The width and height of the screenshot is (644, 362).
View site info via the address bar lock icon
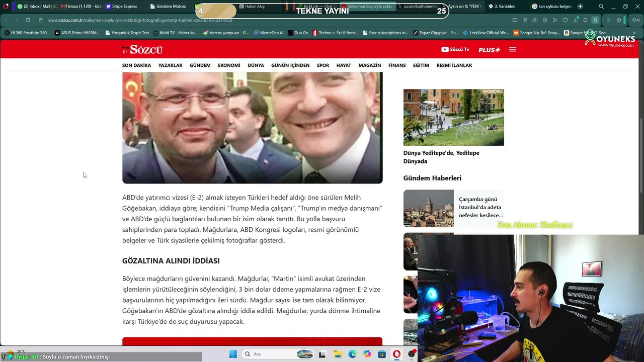41,20
